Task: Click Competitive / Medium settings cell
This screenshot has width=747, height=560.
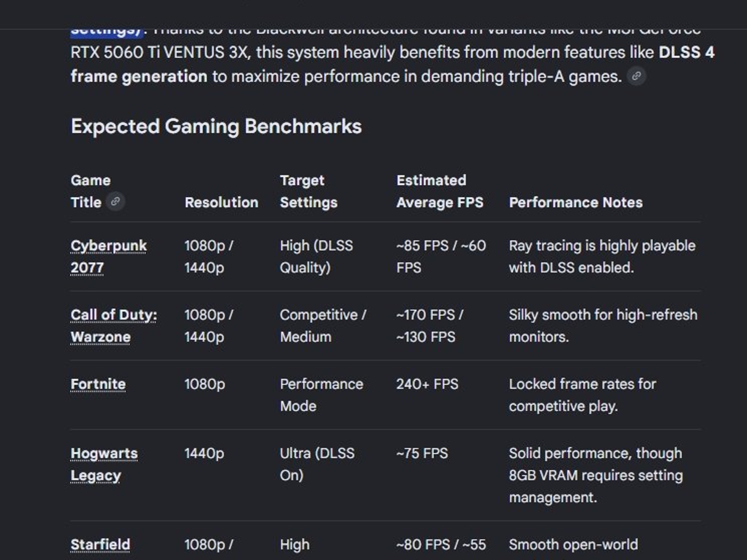Action: pyautogui.click(x=323, y=326)
